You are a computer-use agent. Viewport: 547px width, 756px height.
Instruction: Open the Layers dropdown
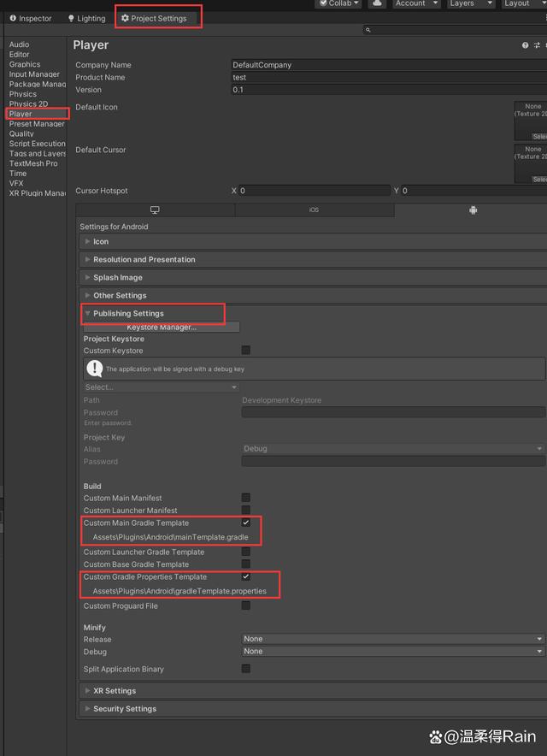point(471,3)
